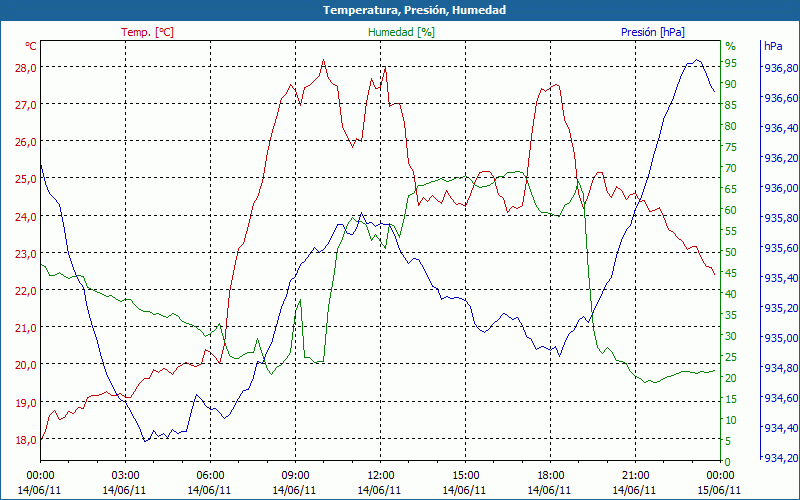800x500 pixels.
Task: Click humidity axis value 20
Action: tap(731, 378)
